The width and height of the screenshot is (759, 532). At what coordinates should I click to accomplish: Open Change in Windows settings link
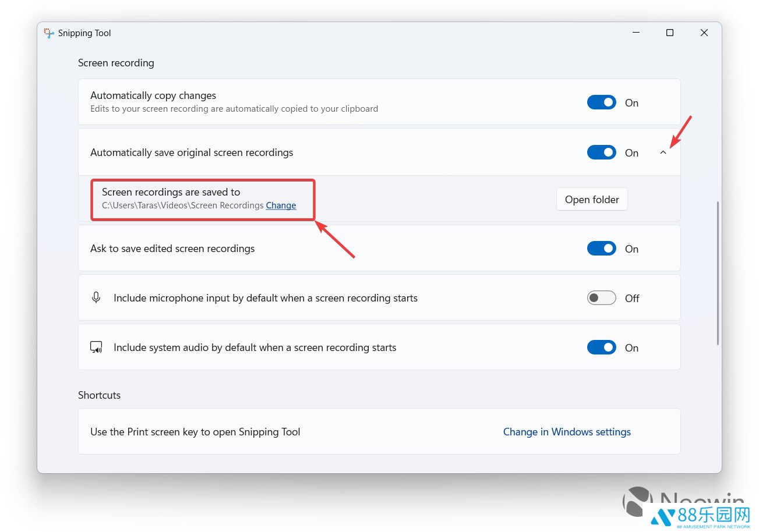point(567,432)
